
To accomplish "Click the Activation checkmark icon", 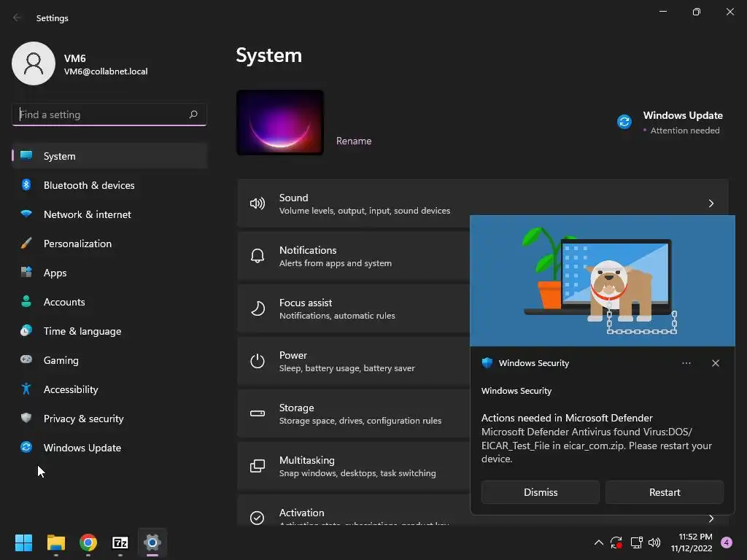I will coord(258,518).
